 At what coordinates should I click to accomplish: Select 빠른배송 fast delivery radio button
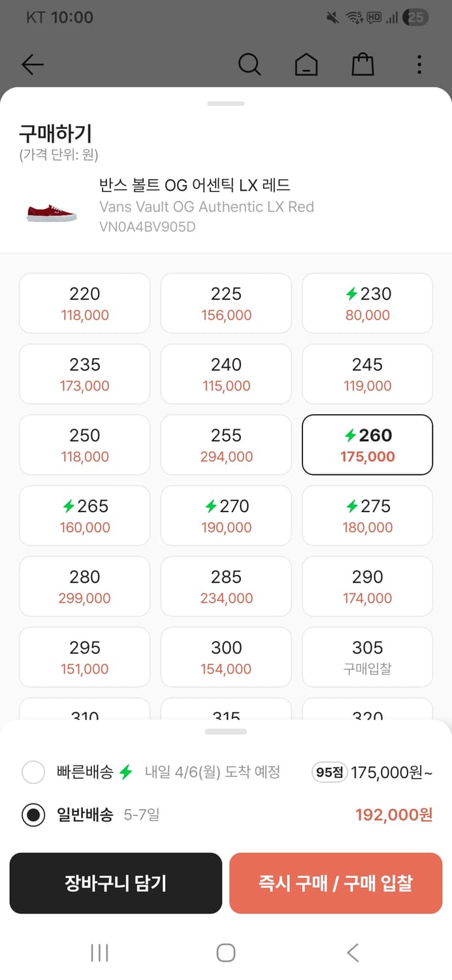click(33, 772)
